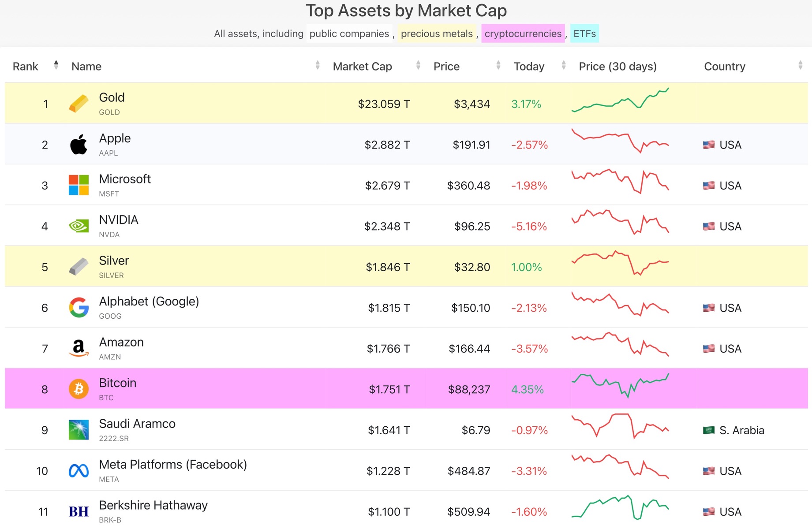Toggle the ETFs filter

(x=584, y=34)
